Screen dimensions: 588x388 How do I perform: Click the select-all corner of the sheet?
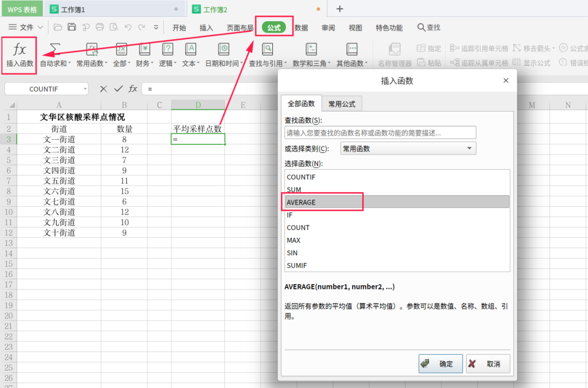(9, 105)
